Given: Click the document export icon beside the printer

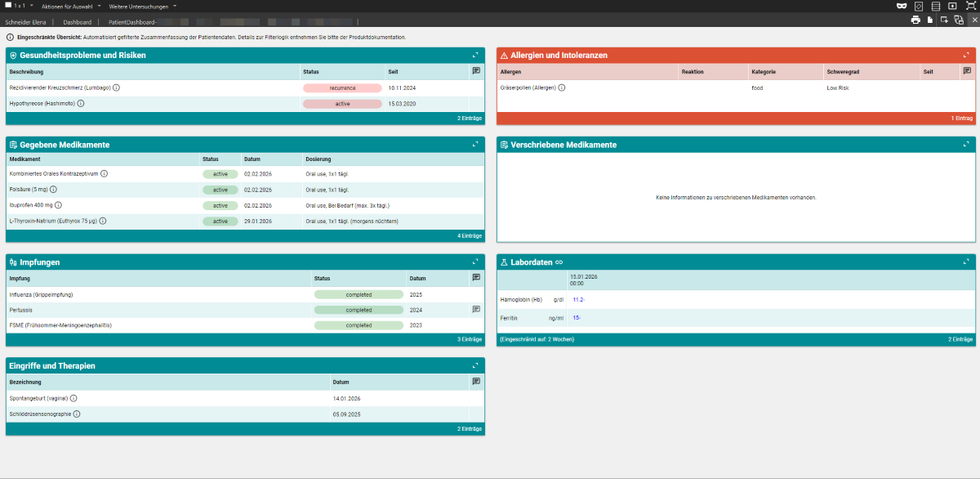Looking at the screenshot, I should coord(929,20).
